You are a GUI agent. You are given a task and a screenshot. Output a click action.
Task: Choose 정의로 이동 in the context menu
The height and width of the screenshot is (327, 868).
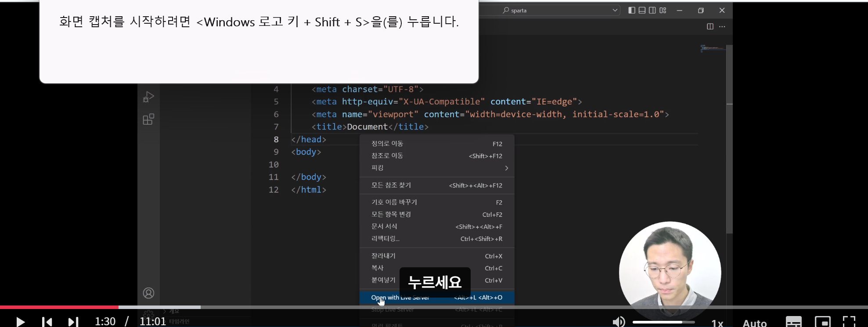(437, 144)
